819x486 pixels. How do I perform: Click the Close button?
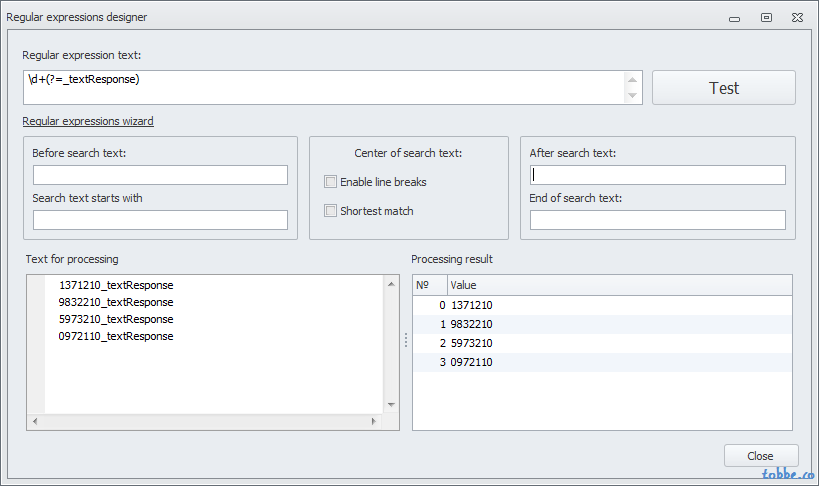click(760, 456)
